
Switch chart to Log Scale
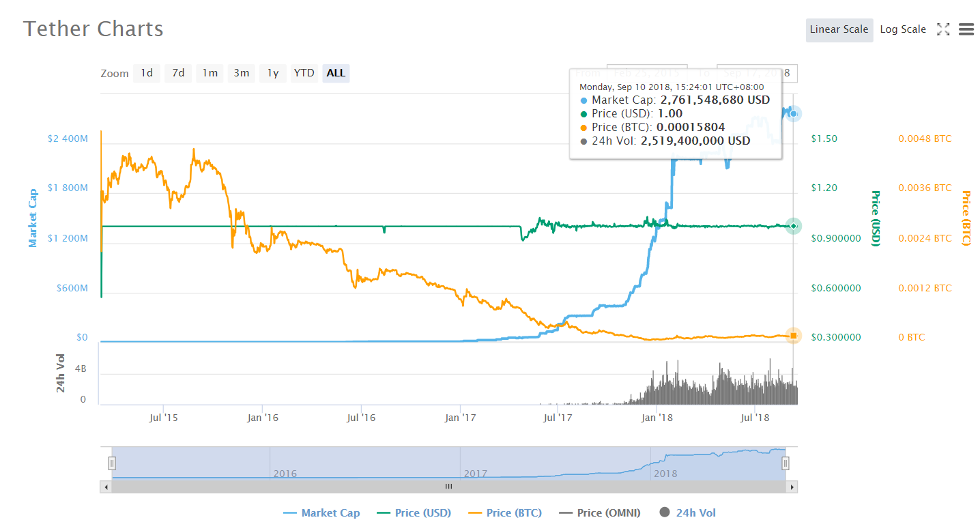coord(903,29)
